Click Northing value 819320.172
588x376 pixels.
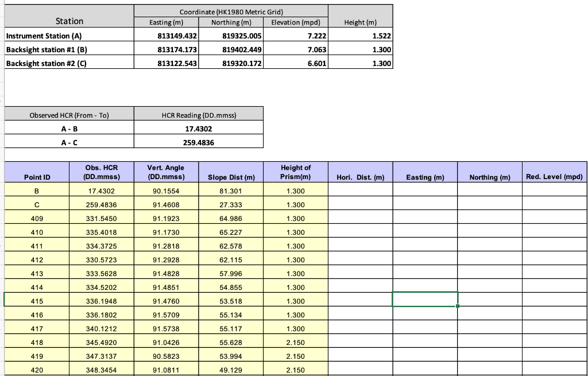coord(231,63)
